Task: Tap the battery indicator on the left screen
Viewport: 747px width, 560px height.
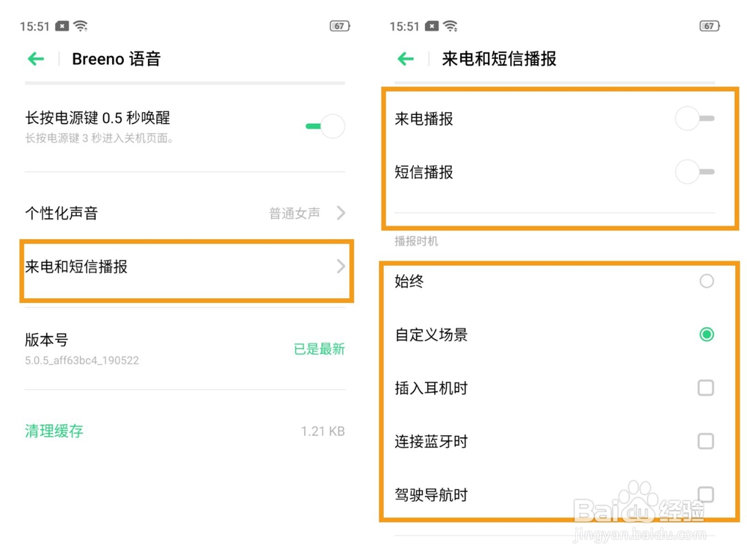Action: pos(340,26)
